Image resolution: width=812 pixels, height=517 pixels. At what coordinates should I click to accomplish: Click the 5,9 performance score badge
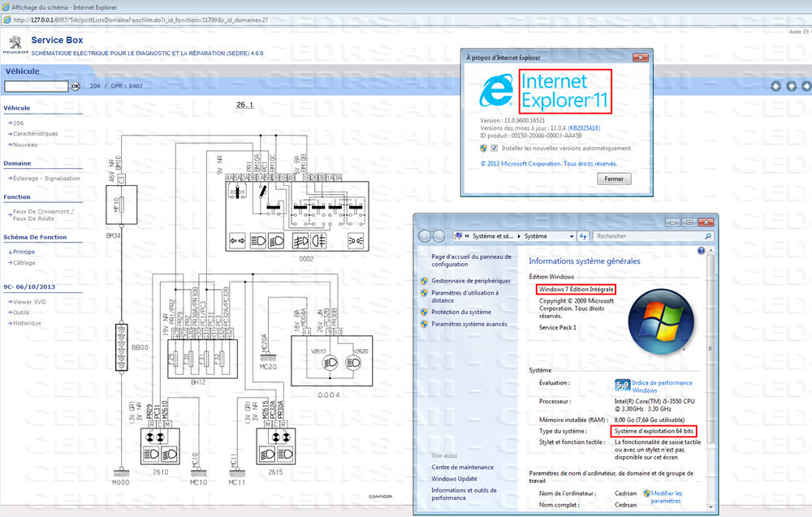coord(623,385)
